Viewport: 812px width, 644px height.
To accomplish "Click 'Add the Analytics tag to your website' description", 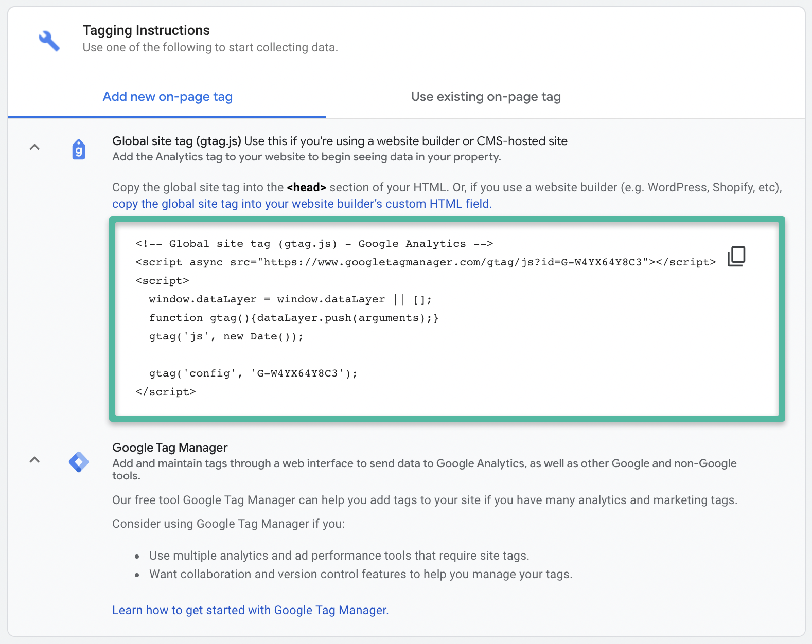I will coord(307,157).
